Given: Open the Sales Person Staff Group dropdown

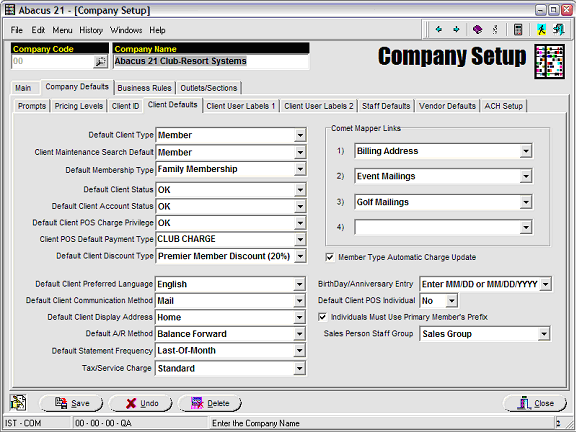Looking at the screenshot, I should coord(544,334).
